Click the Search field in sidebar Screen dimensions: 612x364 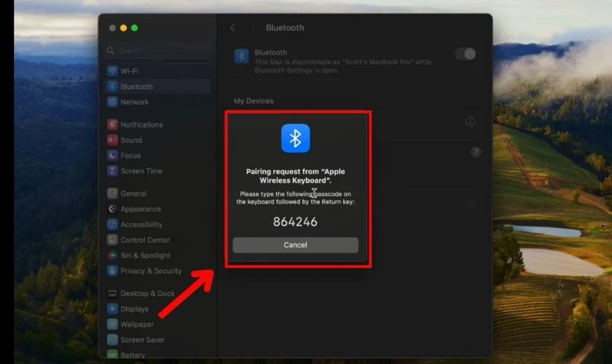point(159,51)
